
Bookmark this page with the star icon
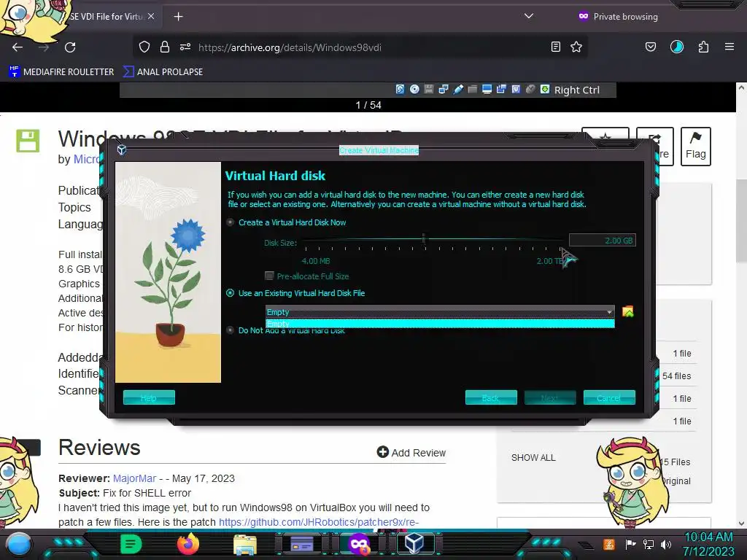[x=576, y=47]
